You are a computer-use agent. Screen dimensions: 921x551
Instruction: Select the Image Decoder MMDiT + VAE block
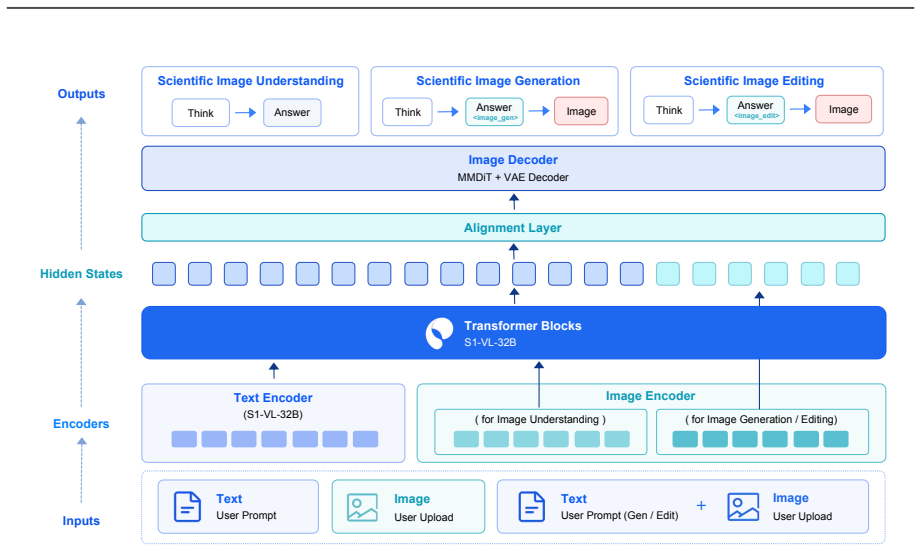tap(513, 168)
